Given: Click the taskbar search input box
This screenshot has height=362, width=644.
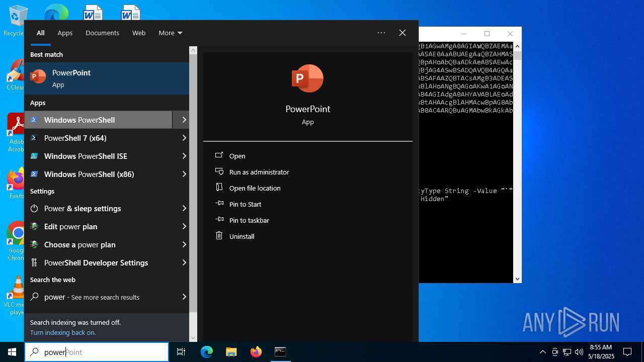Looking at the screenshot, I should click(97, 352).
